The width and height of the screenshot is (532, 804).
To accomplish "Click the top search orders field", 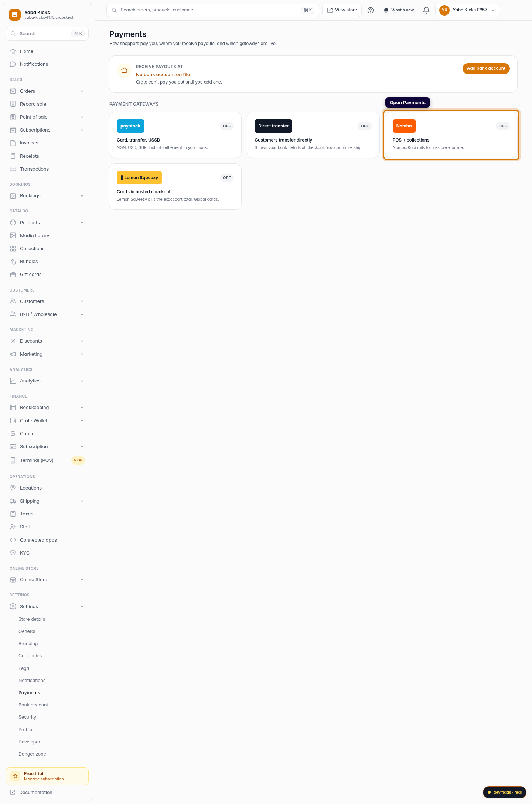I will [x=213, y=10].
